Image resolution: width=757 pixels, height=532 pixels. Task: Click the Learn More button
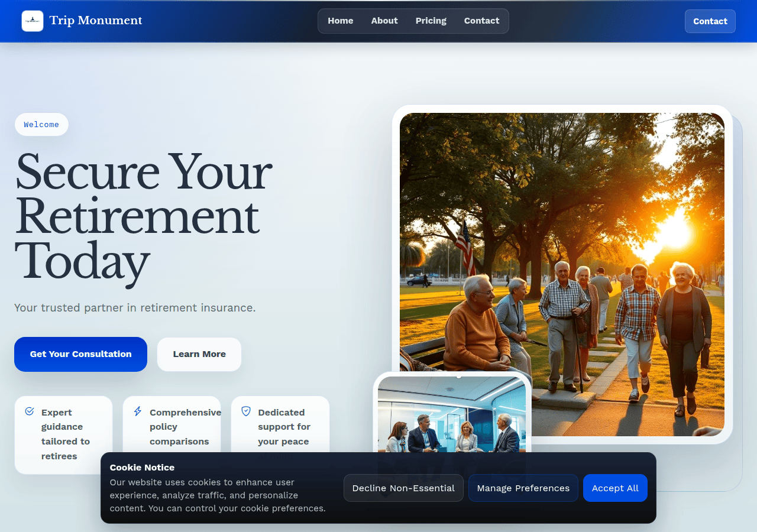click(x=199, y=354)
